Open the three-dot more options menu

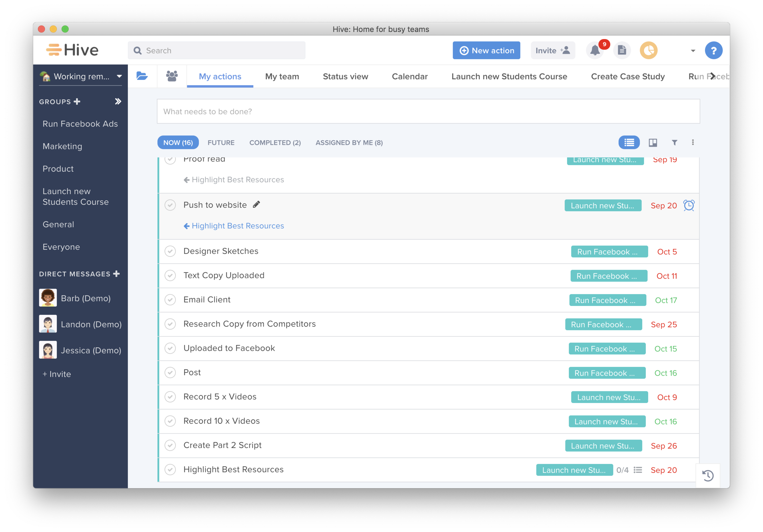point(692,142)
